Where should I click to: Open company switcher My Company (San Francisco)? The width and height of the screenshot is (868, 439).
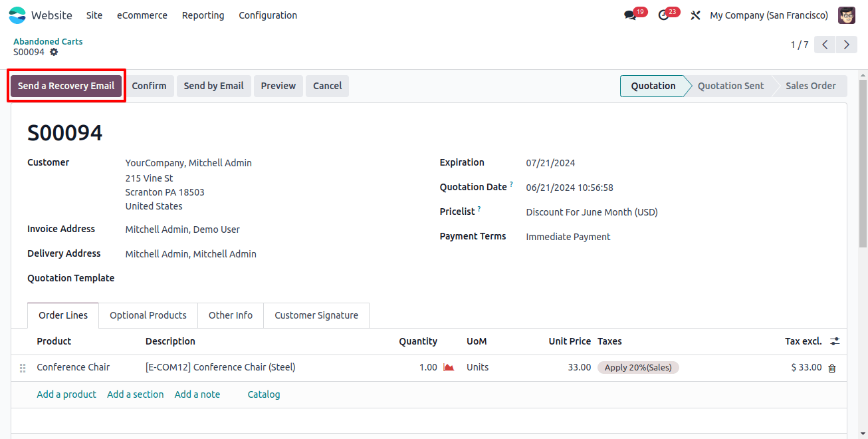[x=769, y=15]
